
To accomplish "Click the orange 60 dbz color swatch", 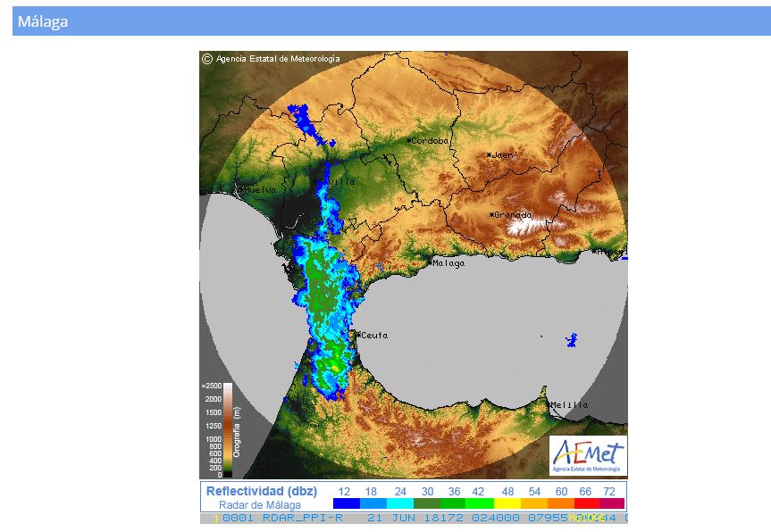I will click(x=561, y=503).
